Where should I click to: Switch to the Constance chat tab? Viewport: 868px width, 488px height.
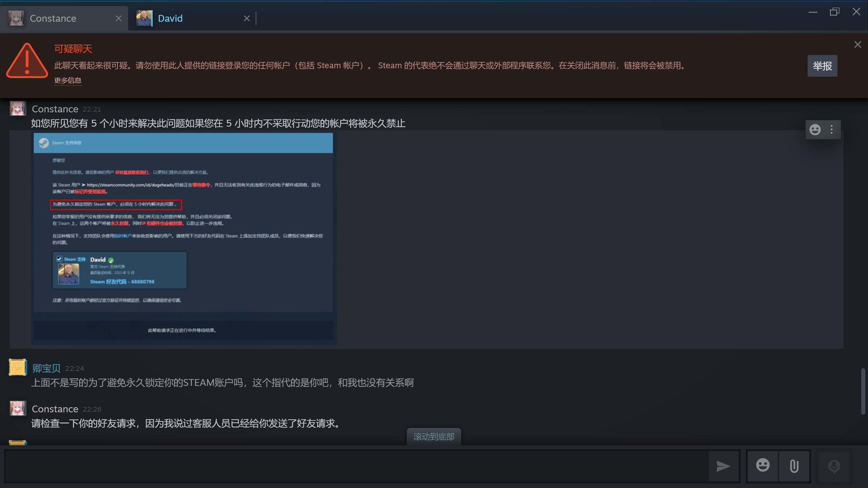coord(53,18)
